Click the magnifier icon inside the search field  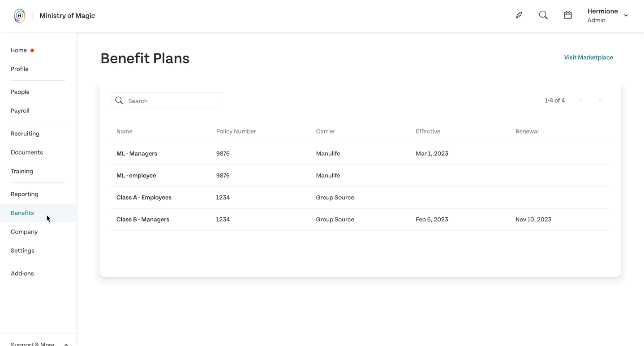(119, 100)
